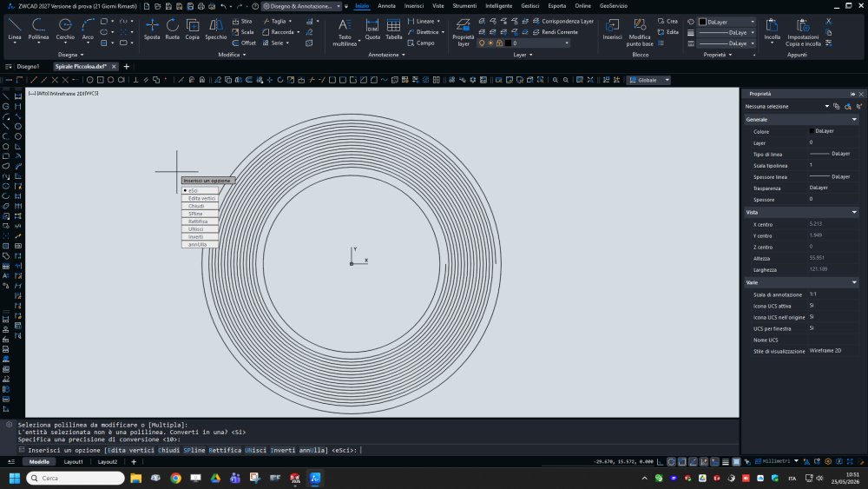Click Corrispondenza Layer button

[x=563, y=21]
